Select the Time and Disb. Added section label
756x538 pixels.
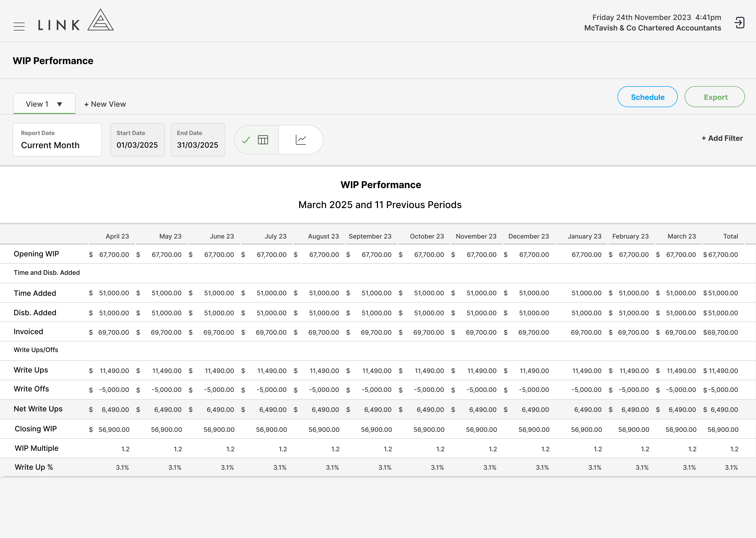pos(47,273)
